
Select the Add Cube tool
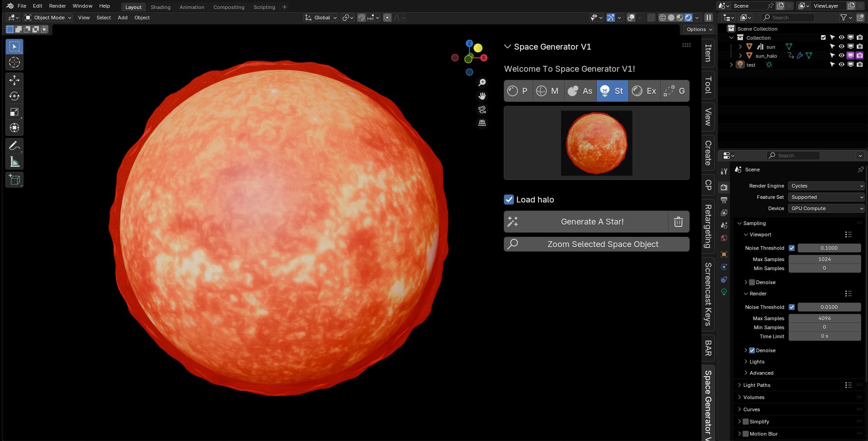point(14,179)
